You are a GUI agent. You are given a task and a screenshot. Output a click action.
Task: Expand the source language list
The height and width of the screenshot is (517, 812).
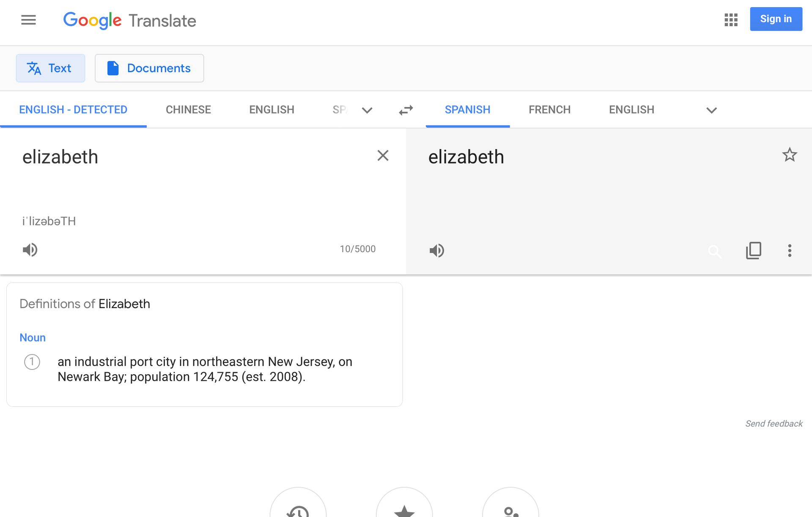pyautogui.click(x=367, y=110)
